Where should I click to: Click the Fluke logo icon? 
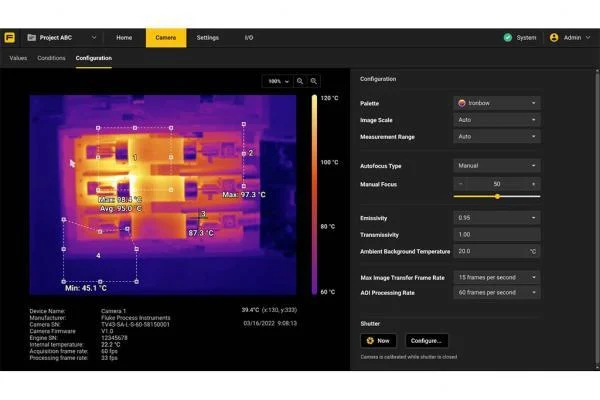pyautogui.click(x=9, y=38)
